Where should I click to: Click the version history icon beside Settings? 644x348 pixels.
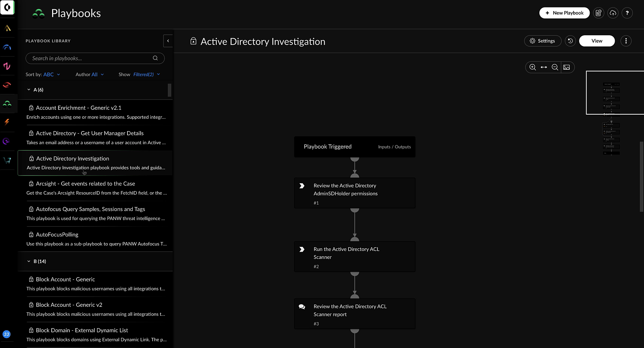[x=570, y=41]
